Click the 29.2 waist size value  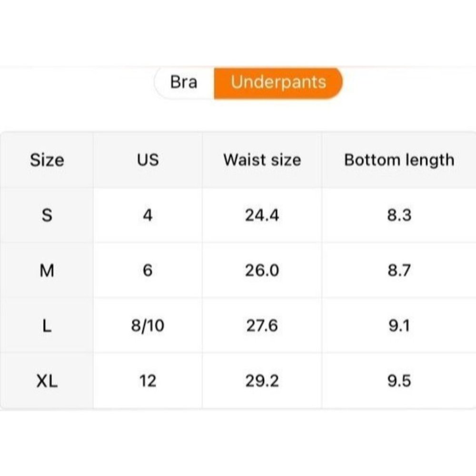pos(262,381)
